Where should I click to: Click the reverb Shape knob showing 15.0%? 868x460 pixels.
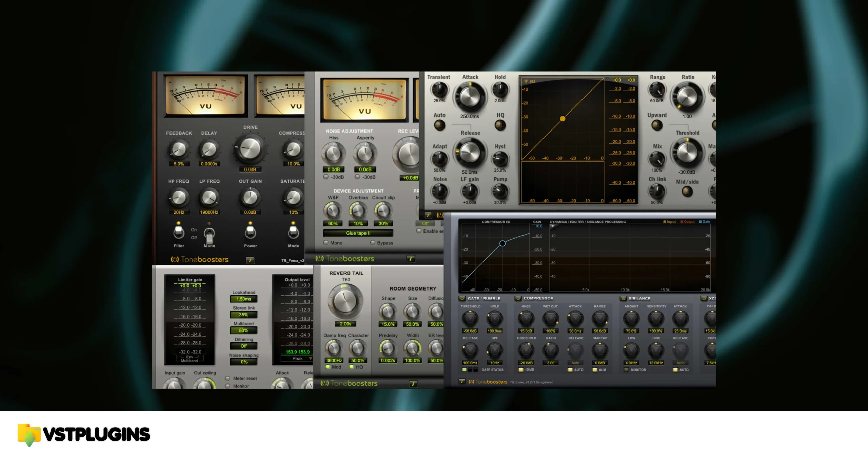tap(388, 312)
